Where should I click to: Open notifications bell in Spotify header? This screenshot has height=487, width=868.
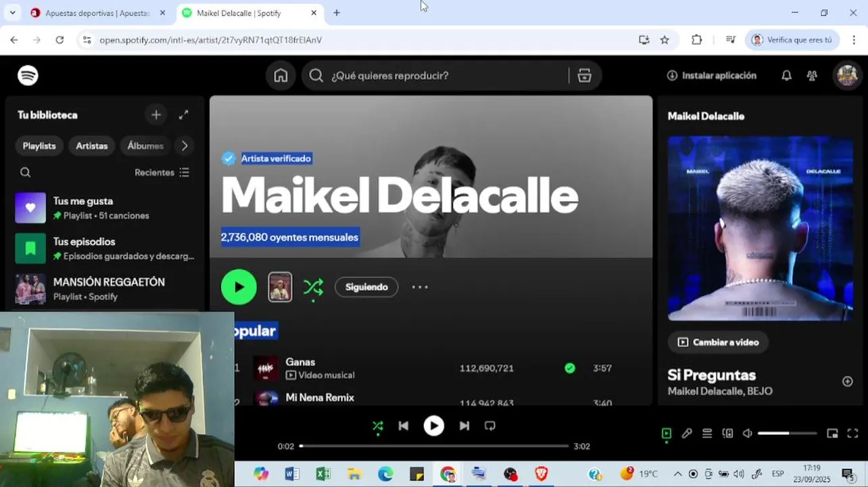click(x=786, y=76)
